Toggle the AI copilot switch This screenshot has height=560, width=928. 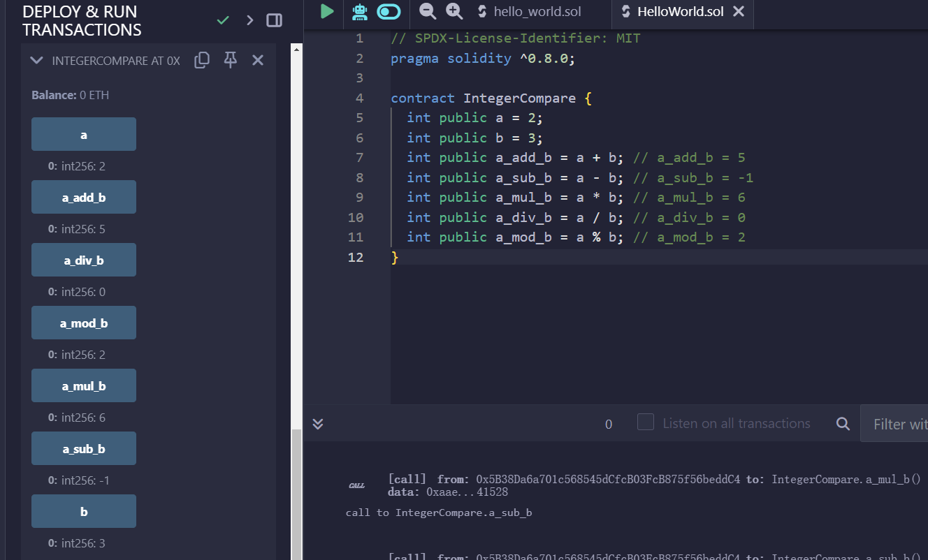click(389, 11)
